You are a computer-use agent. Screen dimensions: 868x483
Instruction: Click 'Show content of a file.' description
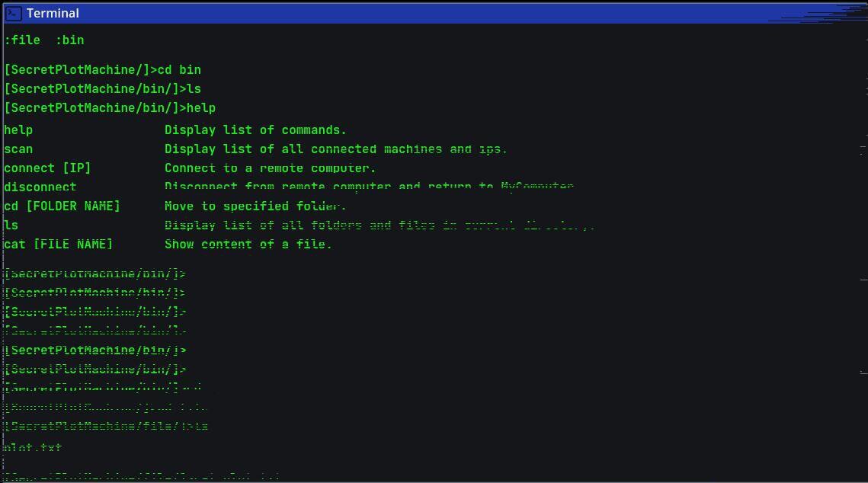click(x=248, y=244)
